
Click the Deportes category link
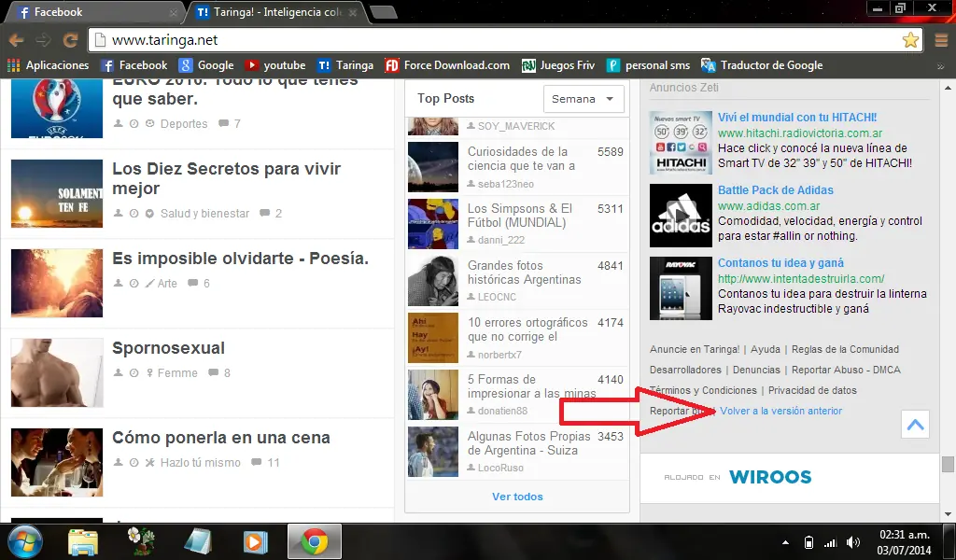pyautogui.click(x=184, y=124)
